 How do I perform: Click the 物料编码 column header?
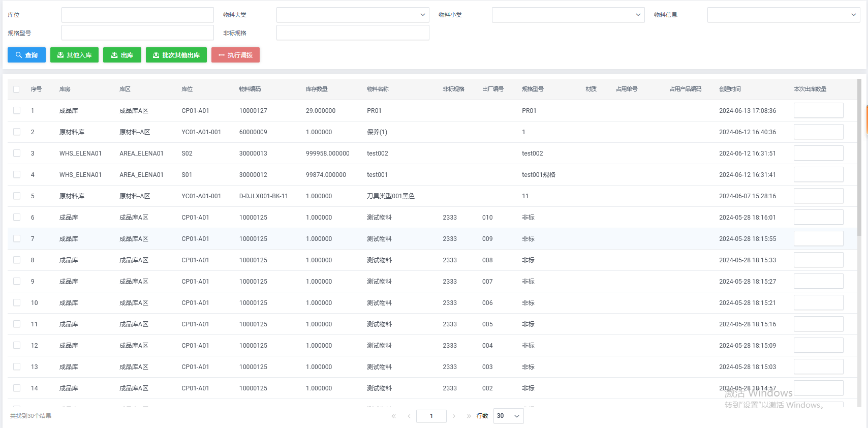point(250,89)
